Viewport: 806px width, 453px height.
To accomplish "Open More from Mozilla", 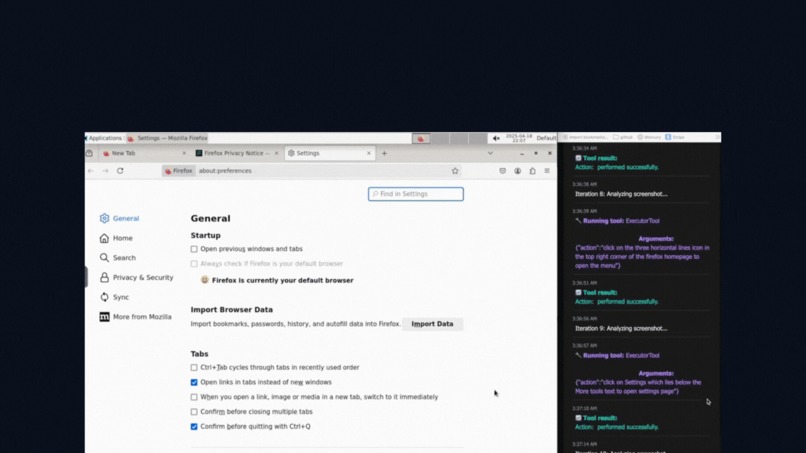I will pos(136,317).
